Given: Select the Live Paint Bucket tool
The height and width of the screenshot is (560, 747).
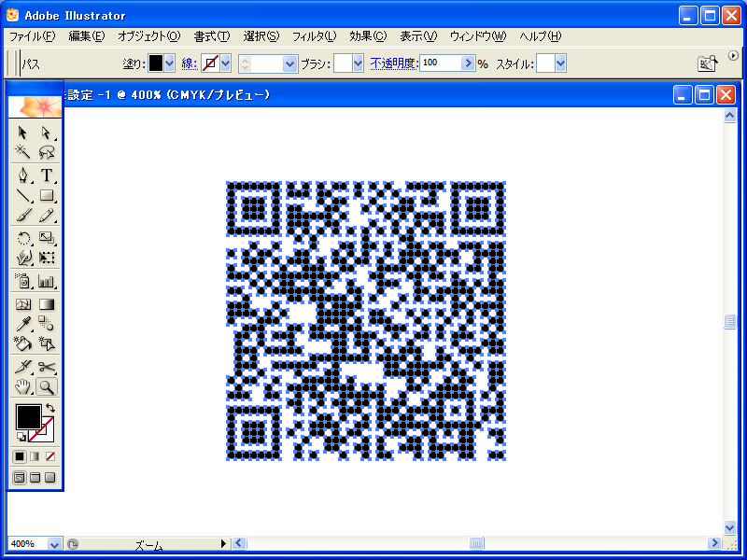Looking at the screenshot, I should (22, 343).
